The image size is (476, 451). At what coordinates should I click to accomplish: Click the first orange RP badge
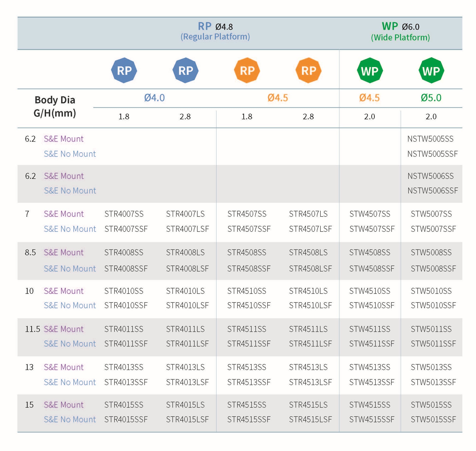247,70
